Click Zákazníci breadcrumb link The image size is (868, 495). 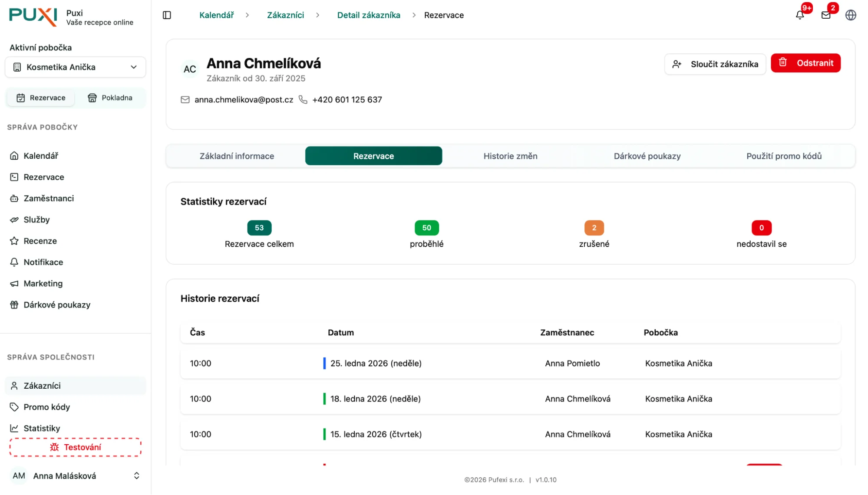point(285,15)
